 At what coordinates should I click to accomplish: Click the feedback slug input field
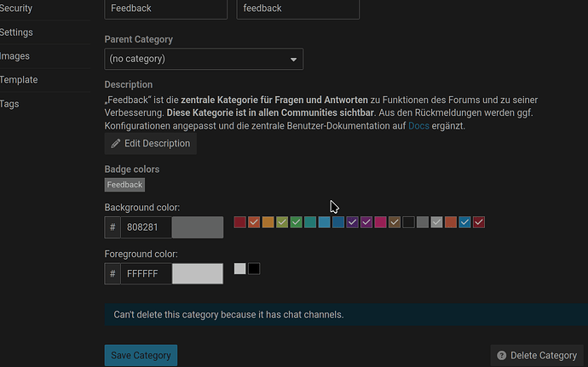click(298, 9)
